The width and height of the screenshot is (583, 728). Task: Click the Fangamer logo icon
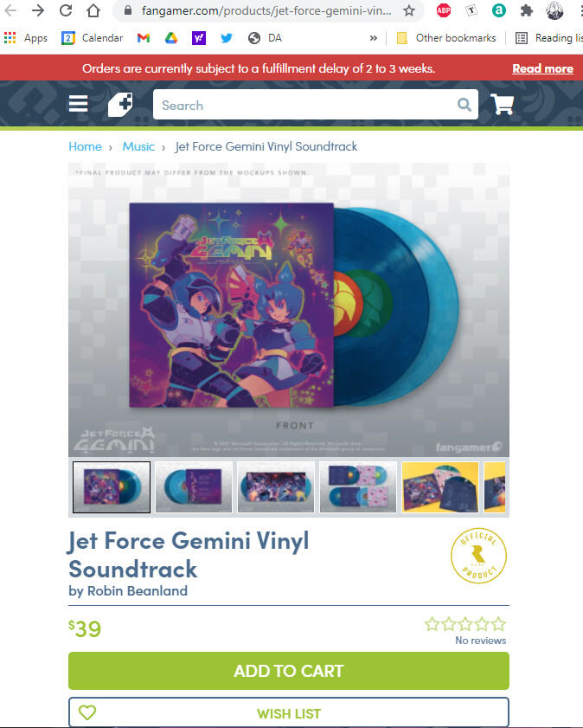(120, 104)
